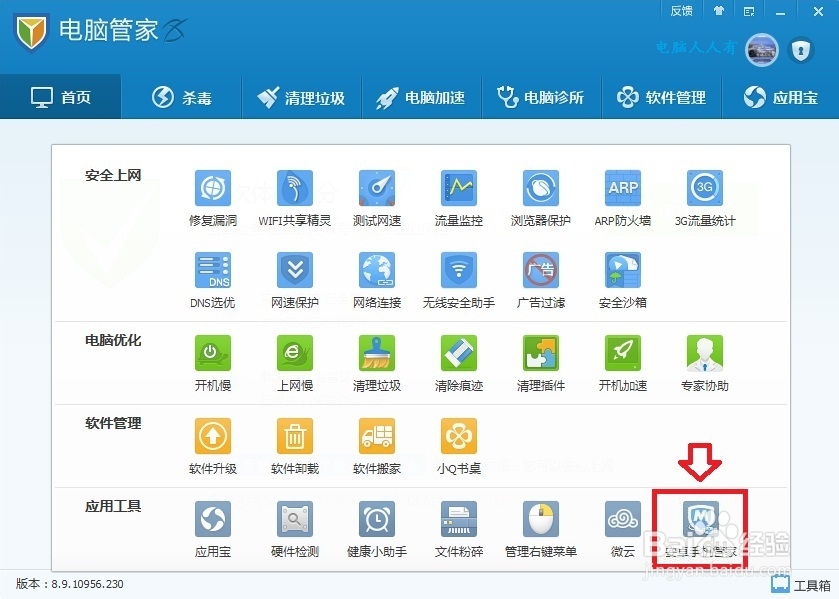Switch to 电脑加速 tab
839x599 pixels.
coord(422,97)
